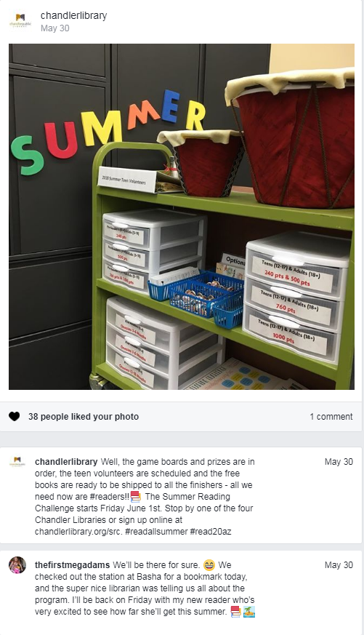Open thefirstmegadams username in comment
This screenshot has height=635, width=364.
tap(73, 565)
